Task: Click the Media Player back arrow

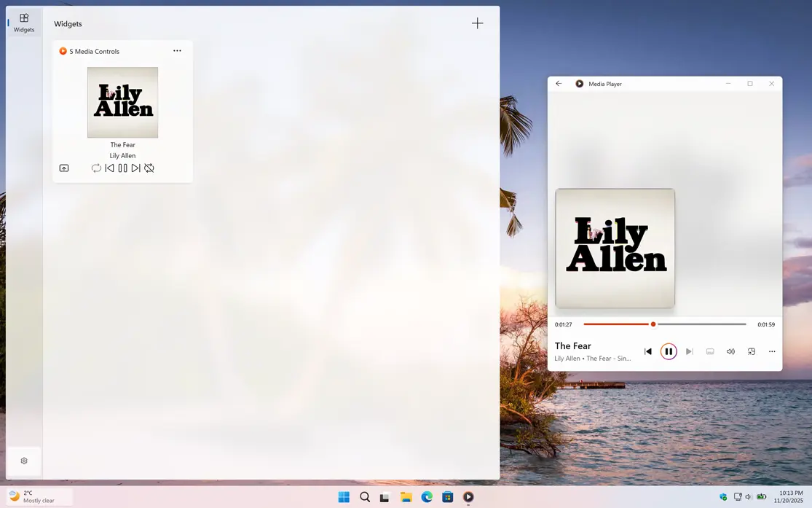Action: point(559,84)
